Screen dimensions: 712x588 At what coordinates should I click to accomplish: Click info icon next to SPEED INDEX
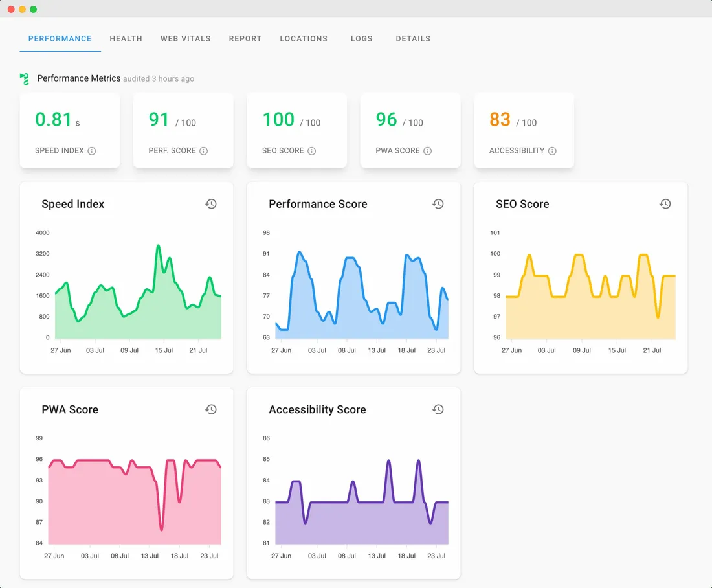click(92, 151)
